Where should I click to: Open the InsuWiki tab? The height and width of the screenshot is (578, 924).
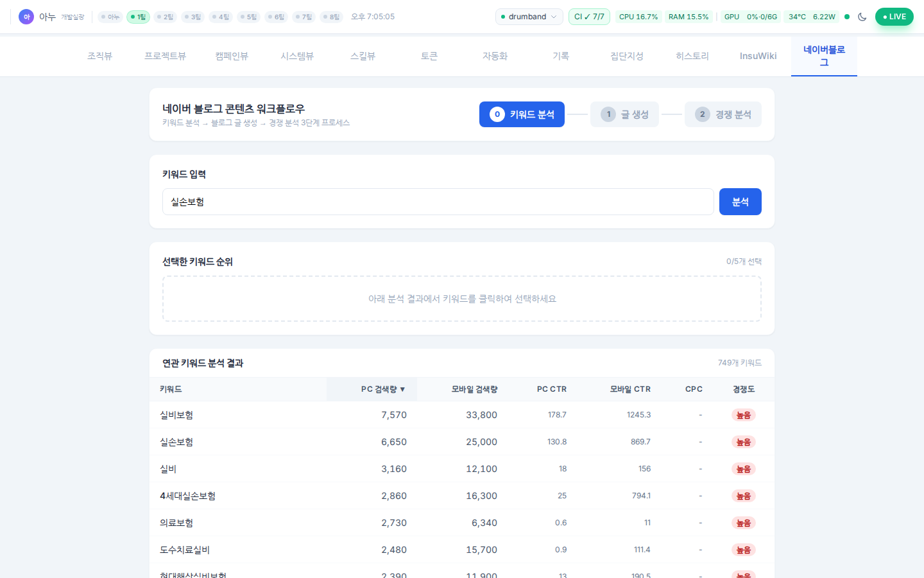(x=758, y=57)
